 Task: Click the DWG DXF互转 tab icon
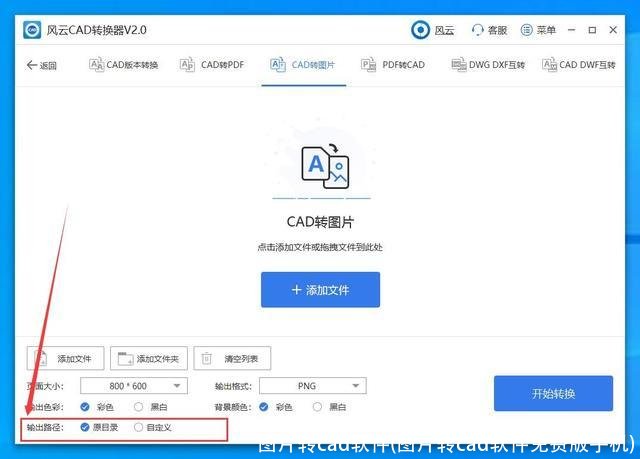coord(459,65)
